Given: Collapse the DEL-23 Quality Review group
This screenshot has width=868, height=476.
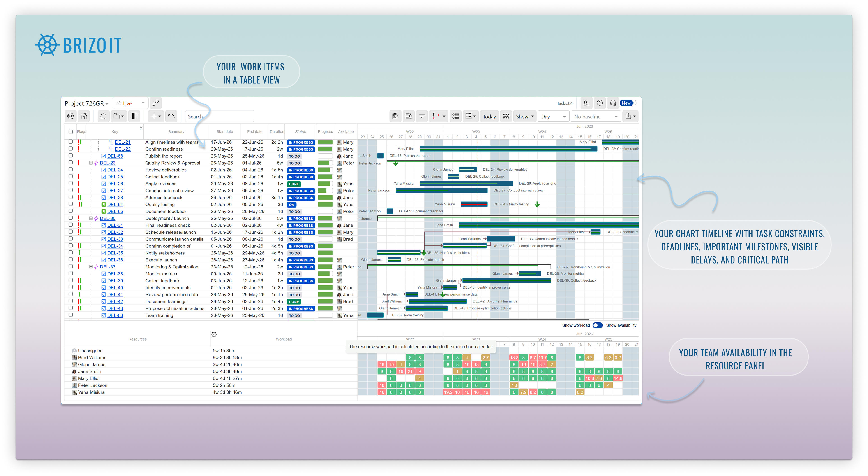Looking at the screenshot, I should point(91,163).
